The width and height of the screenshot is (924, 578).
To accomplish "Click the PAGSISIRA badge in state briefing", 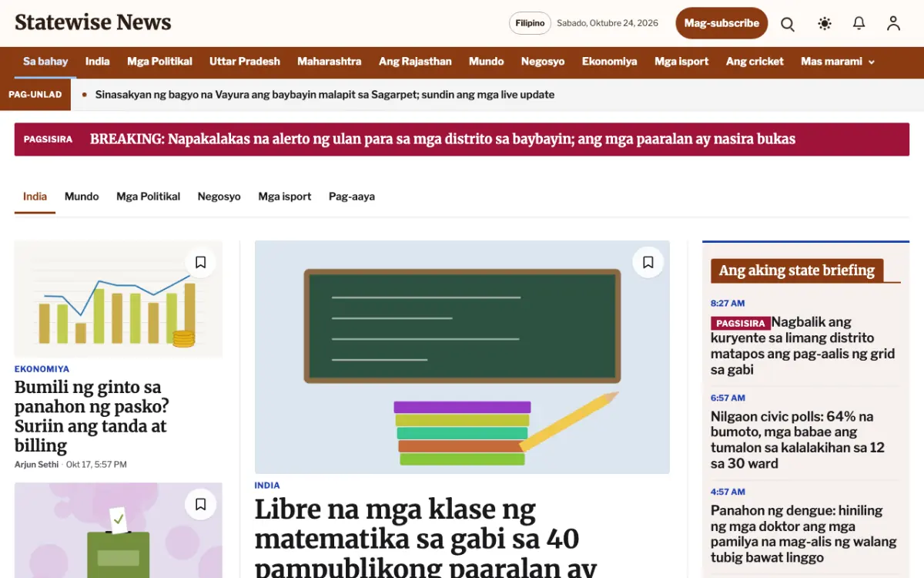I will [x=740, y=323].
